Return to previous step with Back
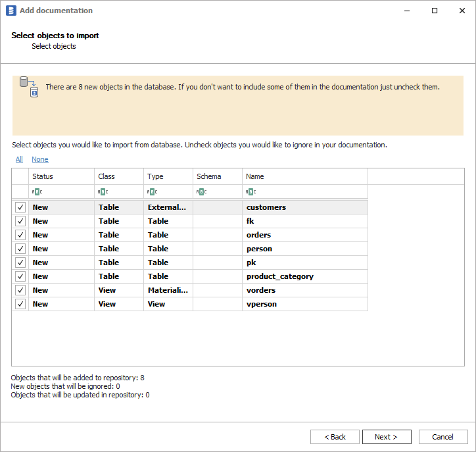Image resolution: width=476 pixels, height=452 pixels. click(x=335, y=437)
